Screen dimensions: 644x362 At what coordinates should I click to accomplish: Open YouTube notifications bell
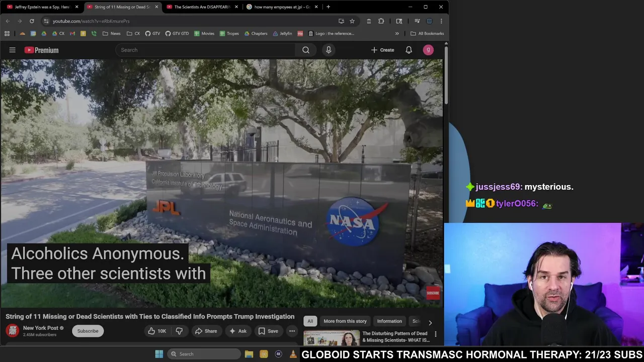click(409, 50)
